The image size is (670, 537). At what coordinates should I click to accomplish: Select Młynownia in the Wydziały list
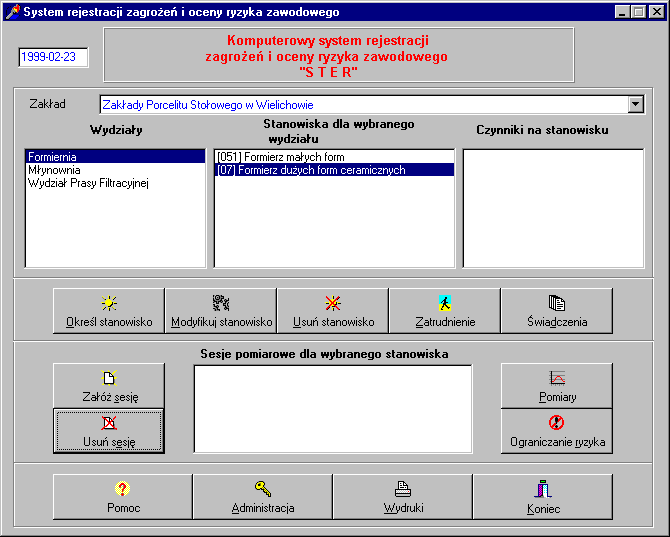(x=54, y=170)
